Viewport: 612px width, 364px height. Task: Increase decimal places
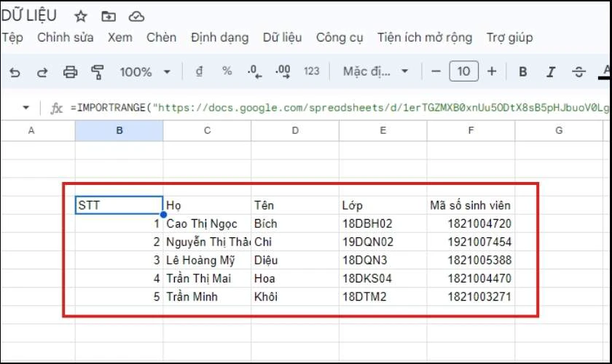coord(283,72)
